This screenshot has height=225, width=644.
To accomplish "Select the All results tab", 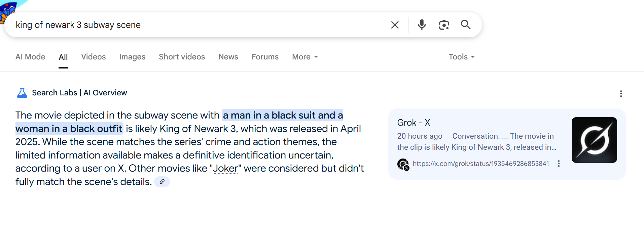I will tap(63, 57).
